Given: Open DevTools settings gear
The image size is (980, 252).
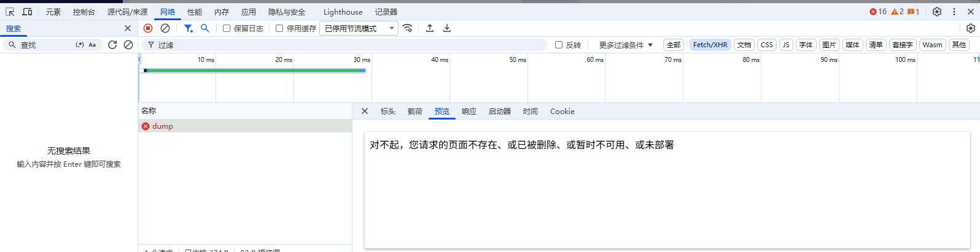Looking at the screenshot, I should point(936,12).
